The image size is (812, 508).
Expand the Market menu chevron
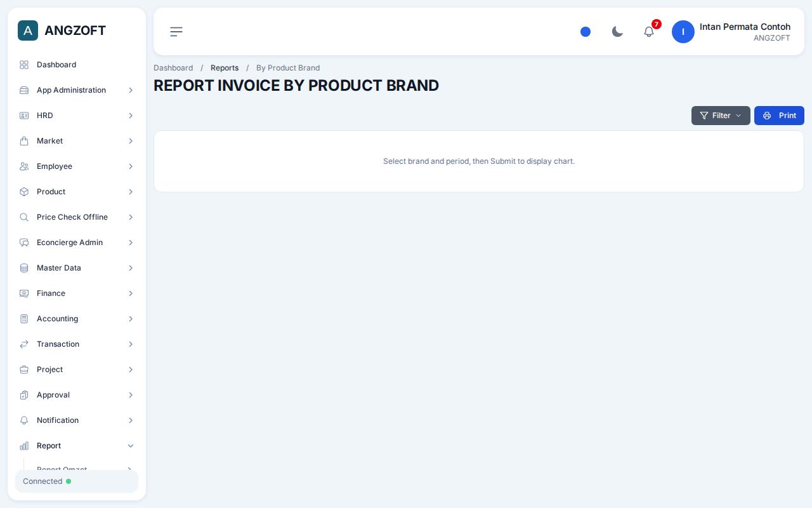131,141
